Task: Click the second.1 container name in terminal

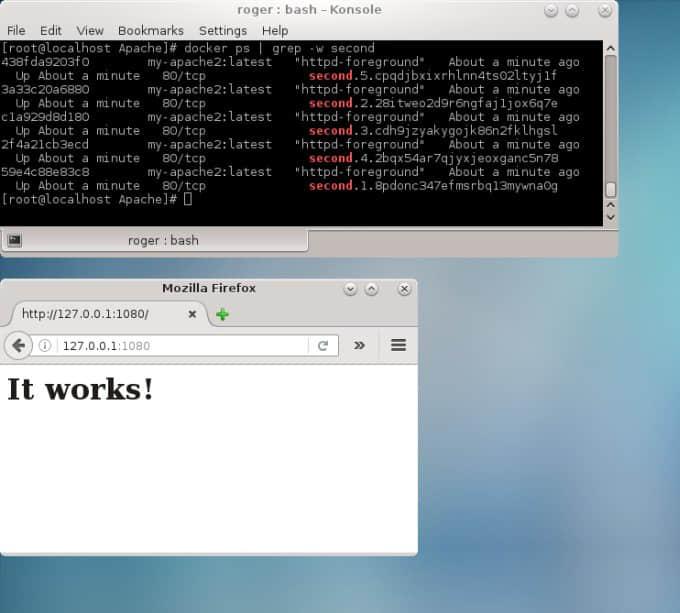Action: (433, 186)
